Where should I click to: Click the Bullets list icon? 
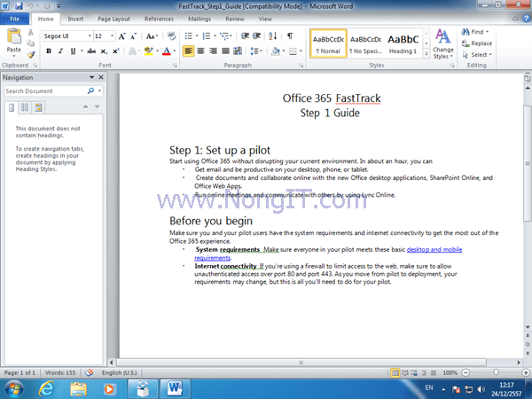point(189,36)
